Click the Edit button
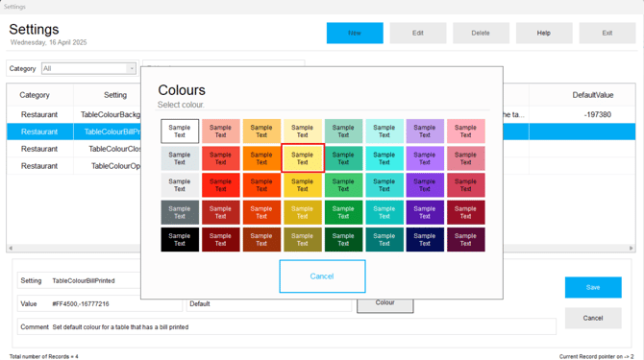Screen dimensions: 644x360 [418, 33]
